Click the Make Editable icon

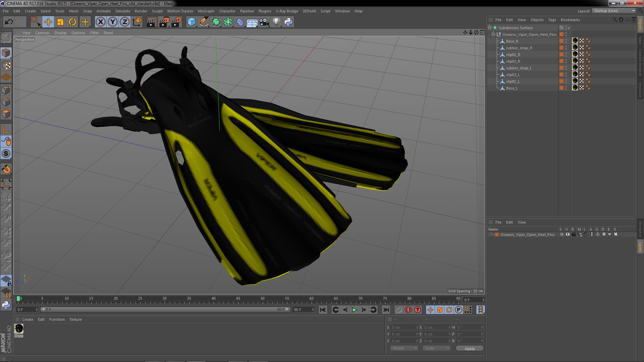[6, 38]
